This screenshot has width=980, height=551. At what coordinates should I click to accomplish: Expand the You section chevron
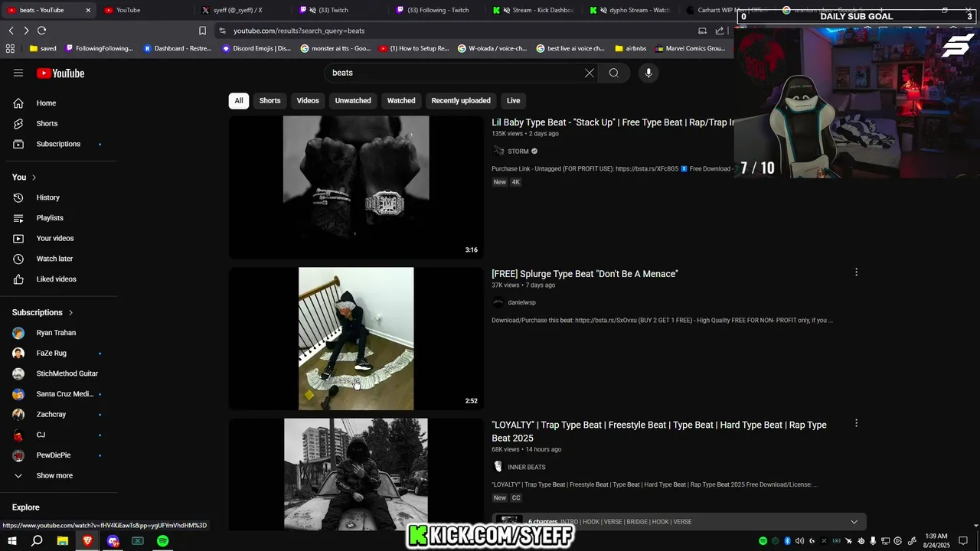[34, 178]
